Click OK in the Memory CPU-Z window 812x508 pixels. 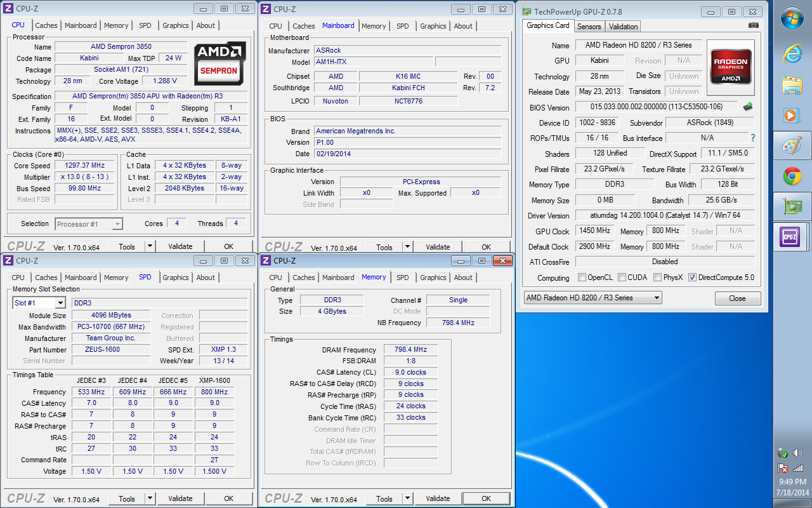tap(486, 498)
